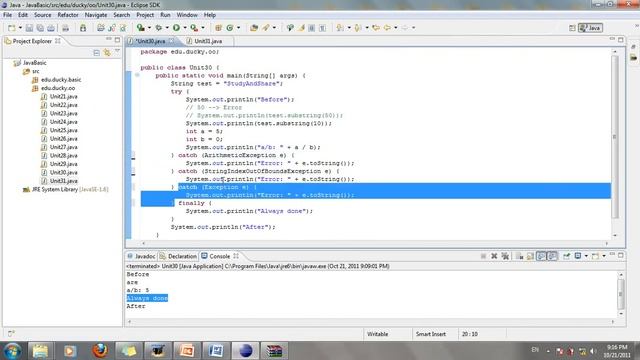Select Unit21.java in Project Explorer
The image size is (640, 360).
63,97
